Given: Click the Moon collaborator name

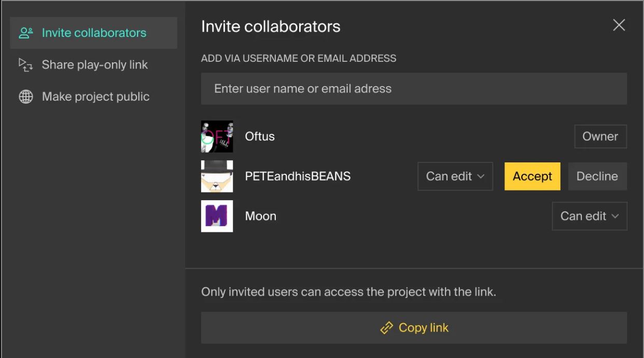Looking at the screenshot, I should (260, 216).
